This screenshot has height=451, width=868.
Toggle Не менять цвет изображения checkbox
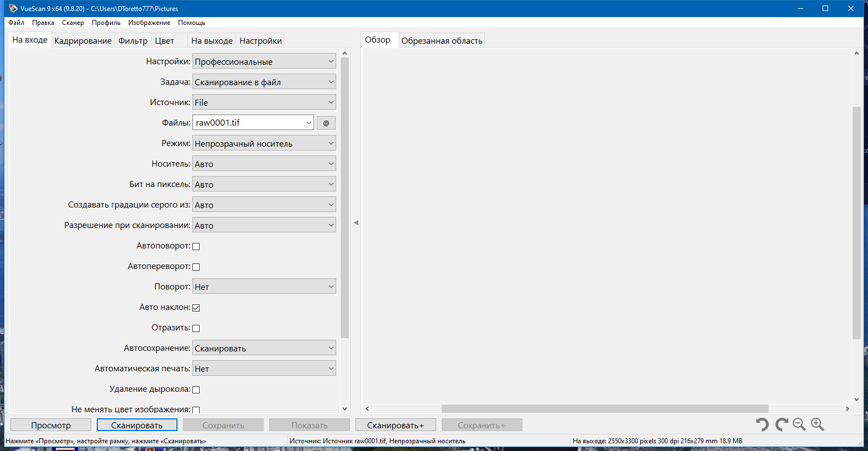196,410
